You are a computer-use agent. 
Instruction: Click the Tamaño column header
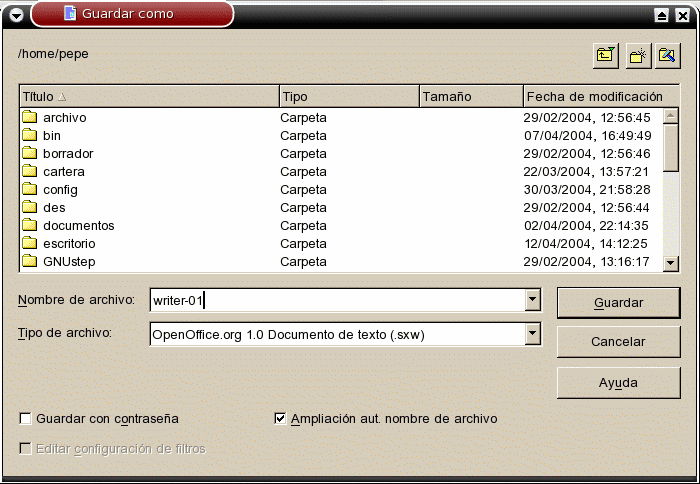pyautogui.click(x=470, y=97)
